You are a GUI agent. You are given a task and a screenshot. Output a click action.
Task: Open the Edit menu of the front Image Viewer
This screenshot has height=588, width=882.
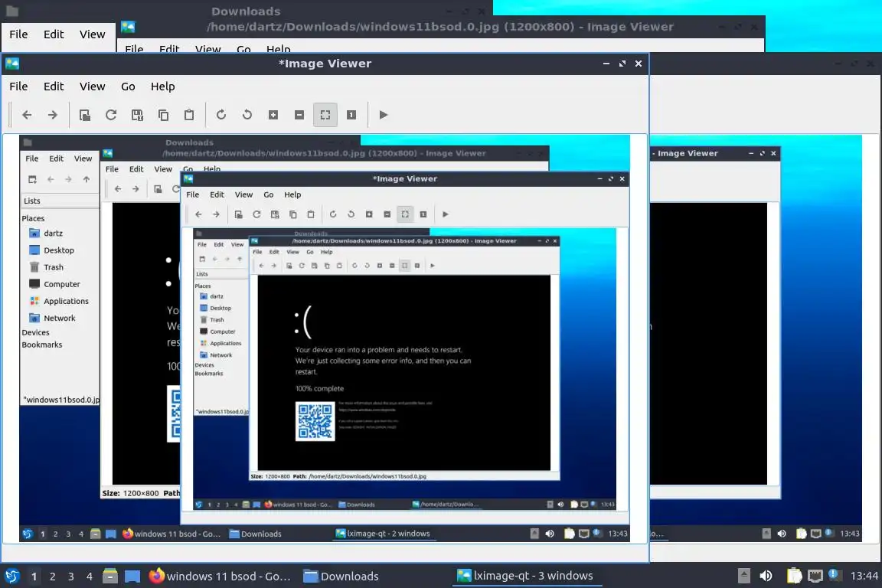pyautogui.click(x=54, y=87)
